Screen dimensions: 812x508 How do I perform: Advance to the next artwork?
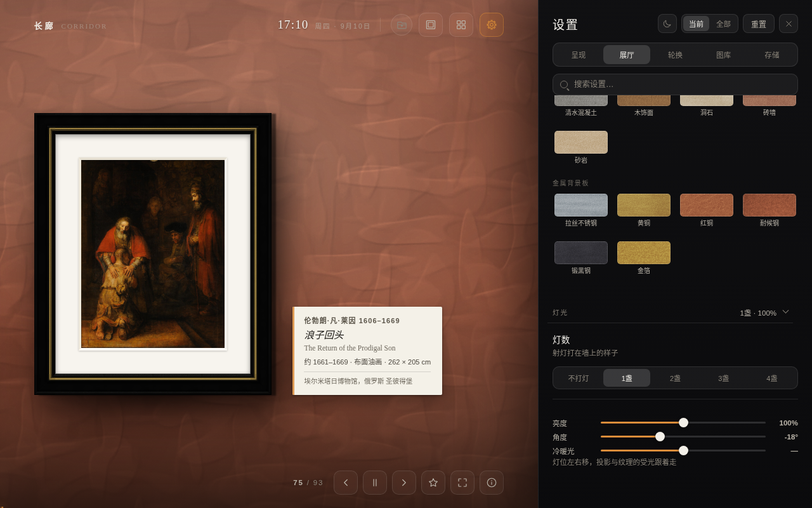click(404, 483)
